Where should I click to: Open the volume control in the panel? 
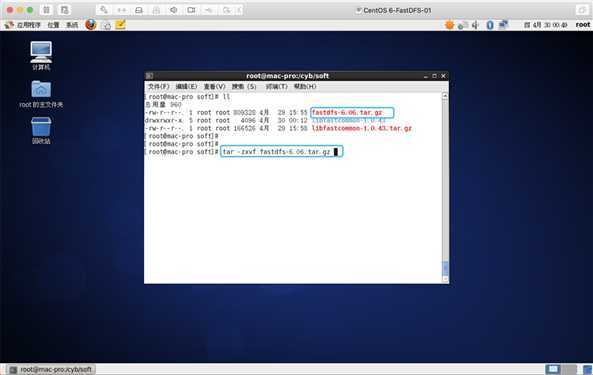(475, 25)
